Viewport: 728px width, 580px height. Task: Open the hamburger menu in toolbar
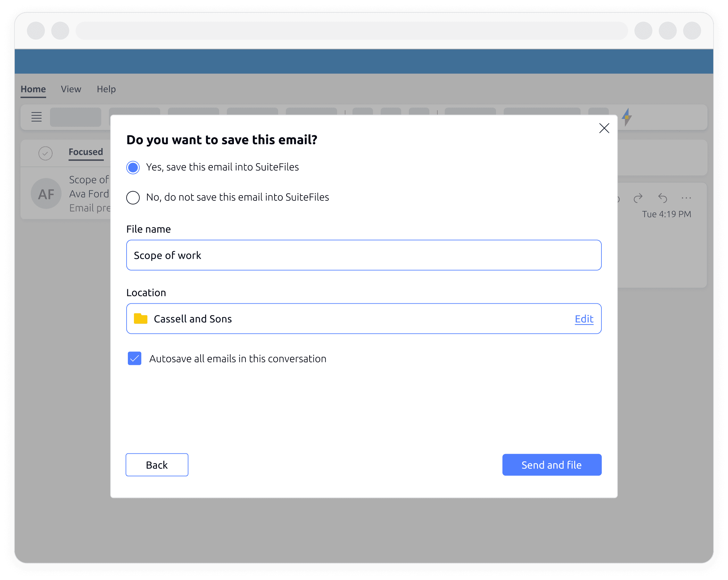click(x=37, y=117)
